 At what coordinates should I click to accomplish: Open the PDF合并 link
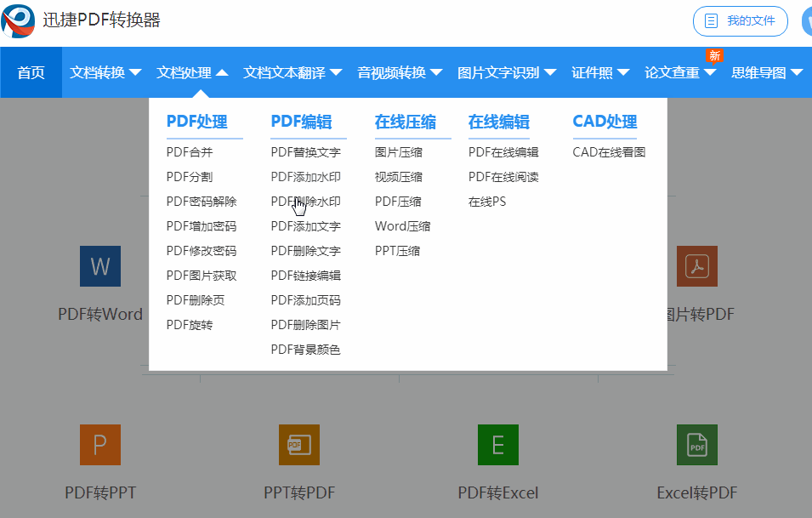coord(189,151)
